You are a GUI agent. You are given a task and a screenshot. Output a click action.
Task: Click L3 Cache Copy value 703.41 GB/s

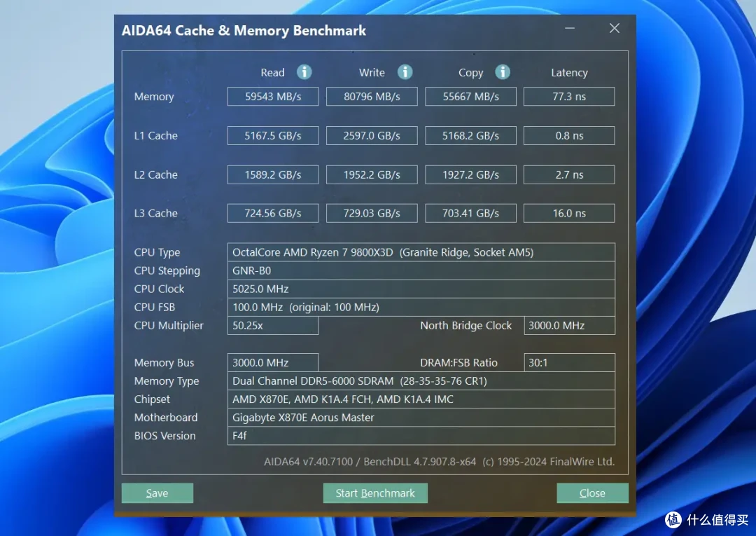(x=470, y=213)
